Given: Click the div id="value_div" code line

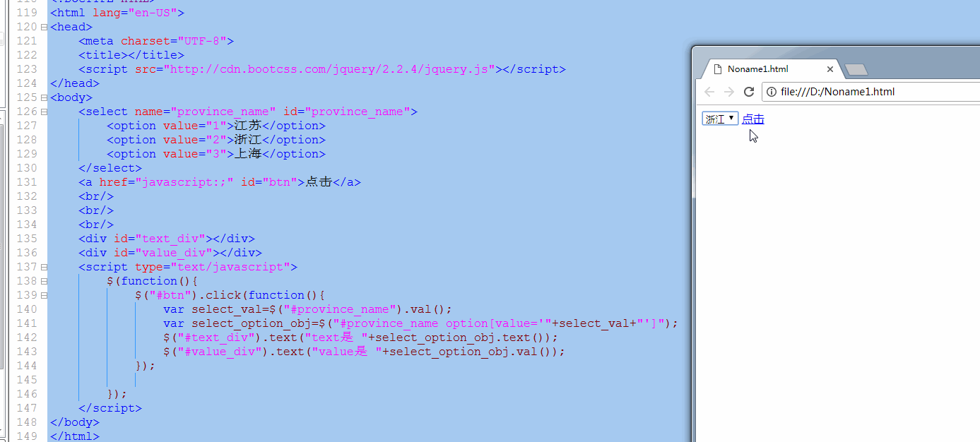Looking at the screenshot, I should [x=170, y=253].
